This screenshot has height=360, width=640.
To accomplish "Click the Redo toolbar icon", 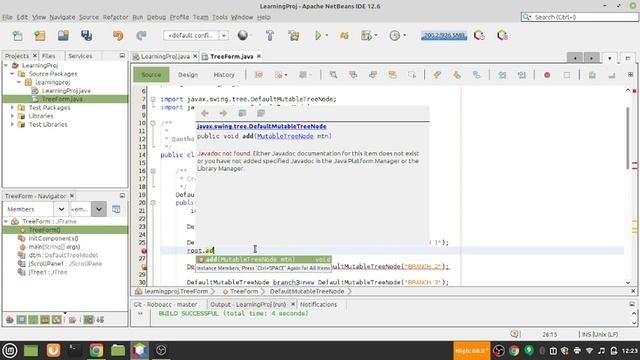I will tap(141, 36).
